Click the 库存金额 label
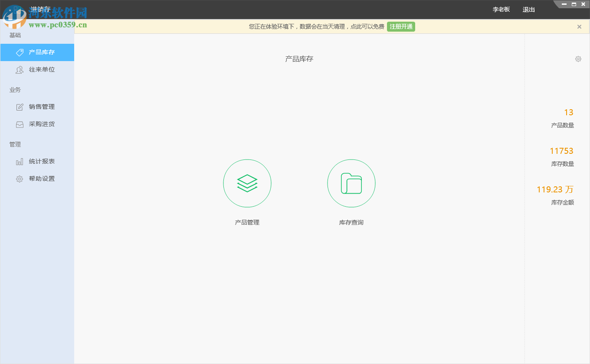This screenshot has width=590, height=364. (x=563, y=202)
